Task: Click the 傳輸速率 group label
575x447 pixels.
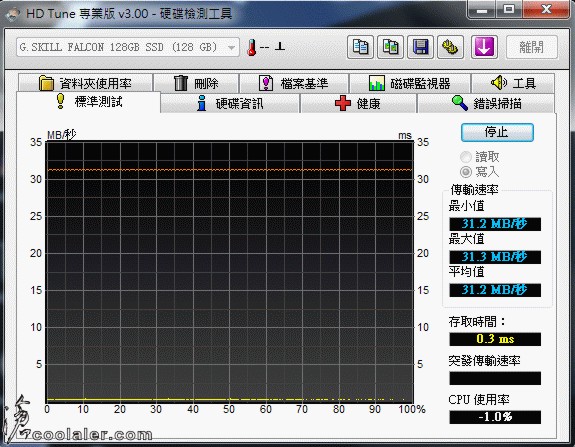Action: pos(474,190)
